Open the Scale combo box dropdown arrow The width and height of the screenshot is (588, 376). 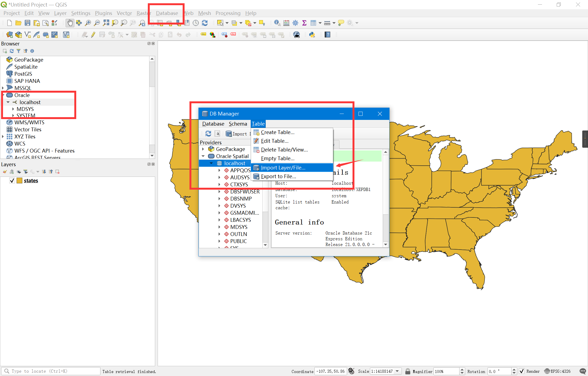[397, 371]
